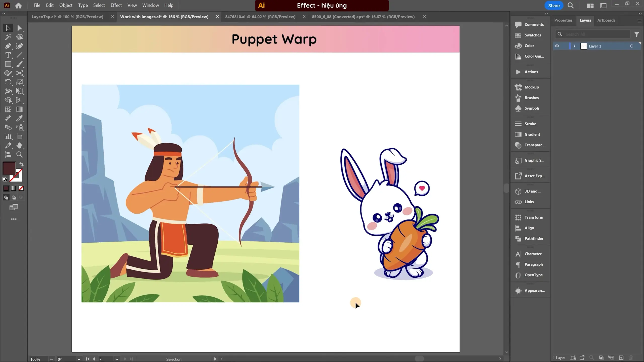The image size is (644, 362).
Task: Open Arrange Documents dropdown
Action: click(590, 6)
